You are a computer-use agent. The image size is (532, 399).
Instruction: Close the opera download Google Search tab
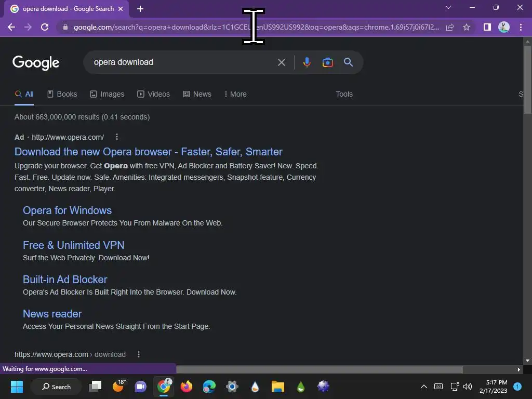121,9
